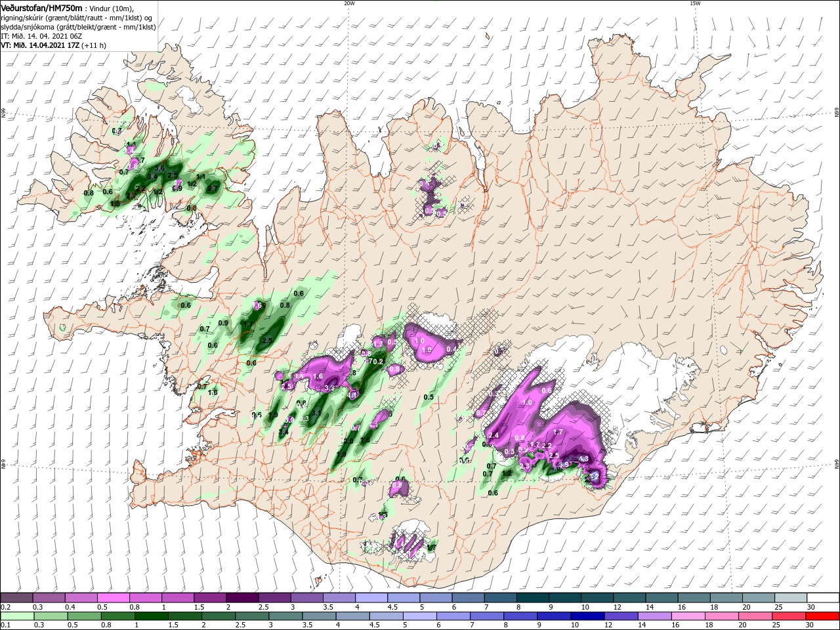Click the bold title 'Veðurstofan/HM750m'

pyautogui.click(x=41, y=9)
